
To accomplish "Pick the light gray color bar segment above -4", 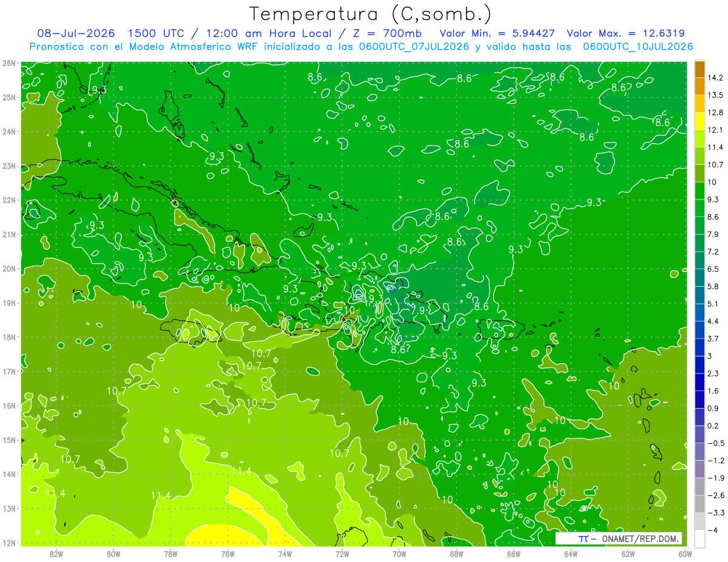I will tap(699, 521).
